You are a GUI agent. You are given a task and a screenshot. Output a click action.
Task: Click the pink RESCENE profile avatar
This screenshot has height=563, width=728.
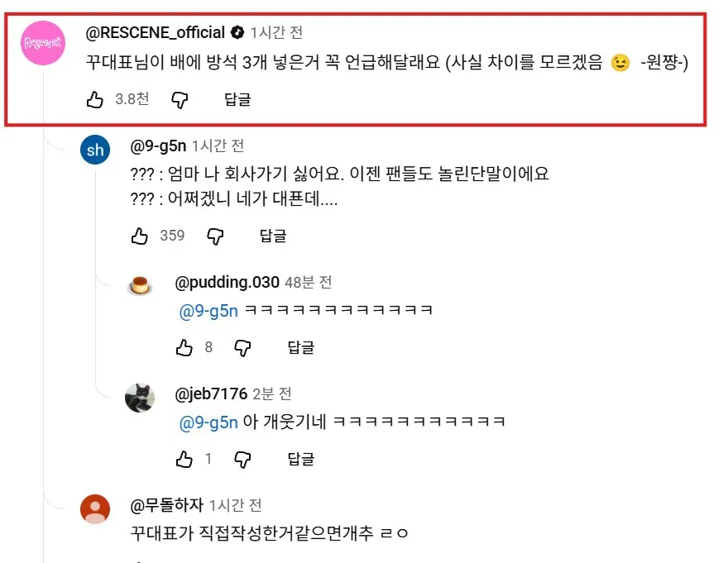[43, 43]
